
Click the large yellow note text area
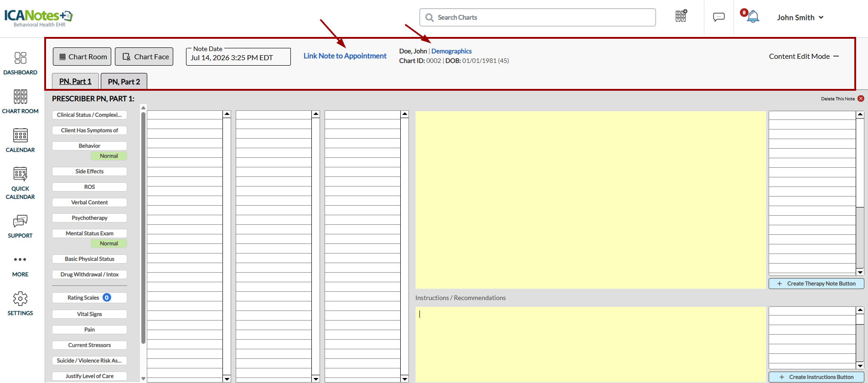[590, 200]
